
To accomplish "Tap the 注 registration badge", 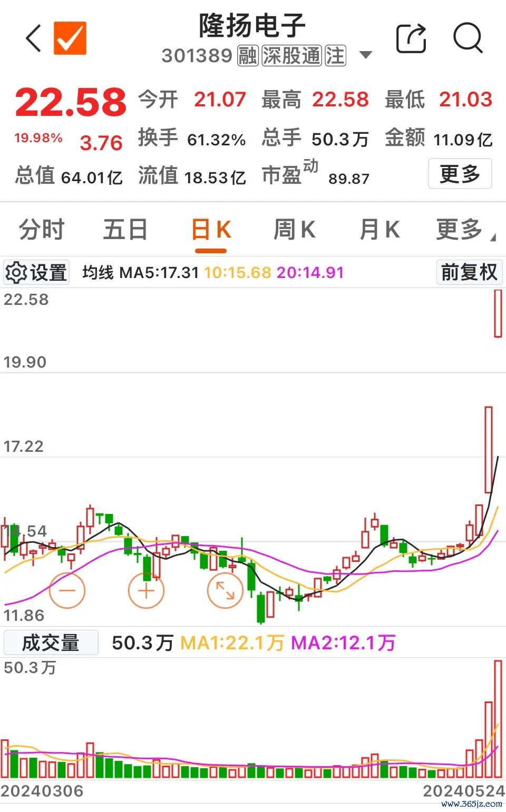I will click(x=335, y=55).
